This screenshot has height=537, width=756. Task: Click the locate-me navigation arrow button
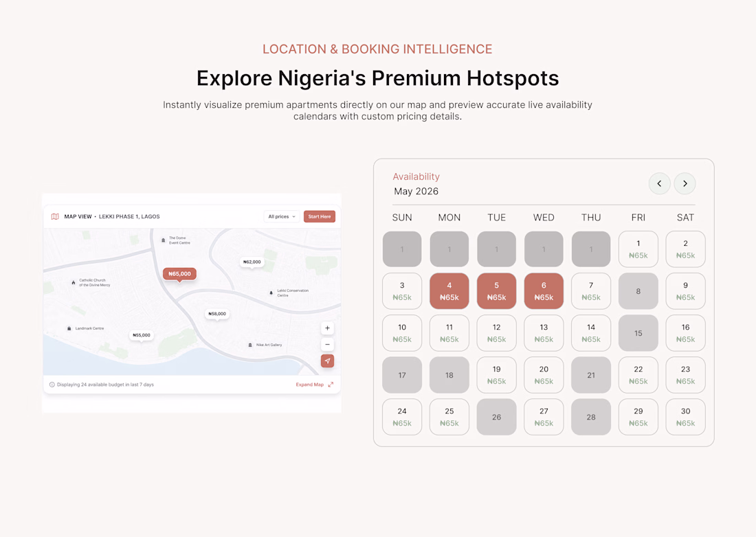point(327,361)
